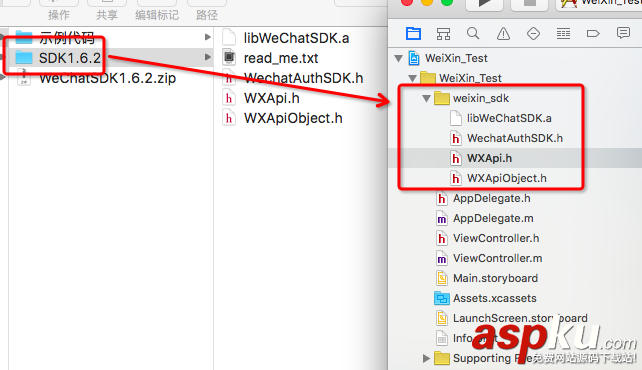Click the AppDelegate.m file type icon
The image size is (642, 370).
coord(441,219)
